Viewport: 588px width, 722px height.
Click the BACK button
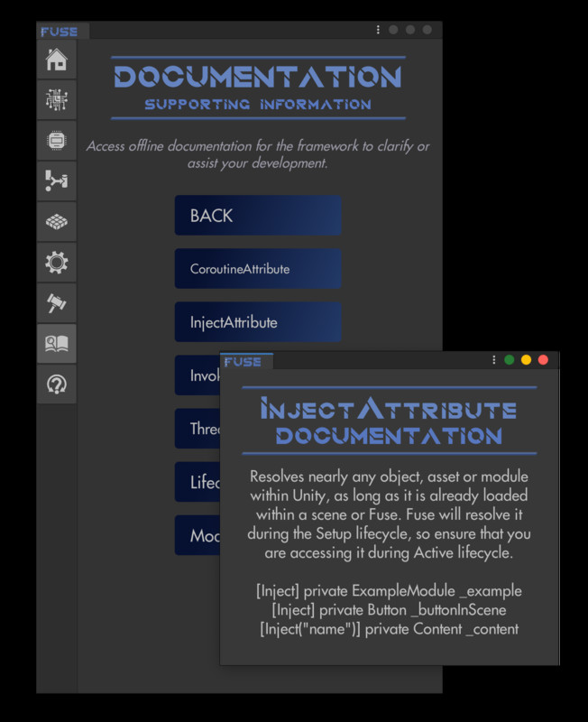[x=258, y=216]
